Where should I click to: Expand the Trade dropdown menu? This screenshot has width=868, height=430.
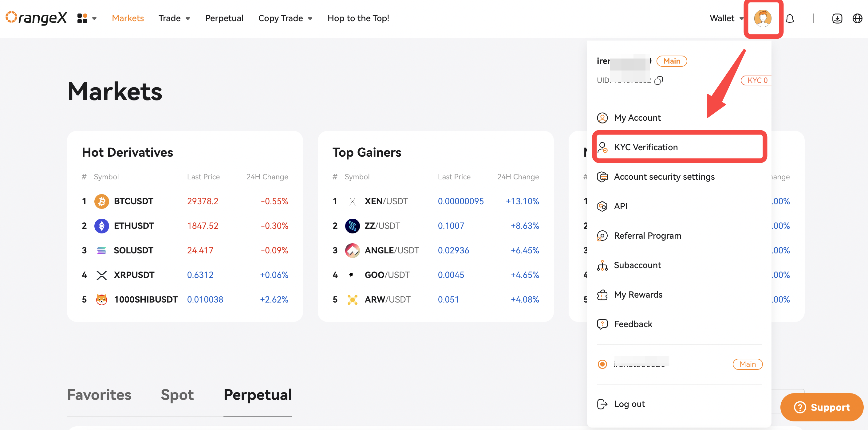(174, 18)
